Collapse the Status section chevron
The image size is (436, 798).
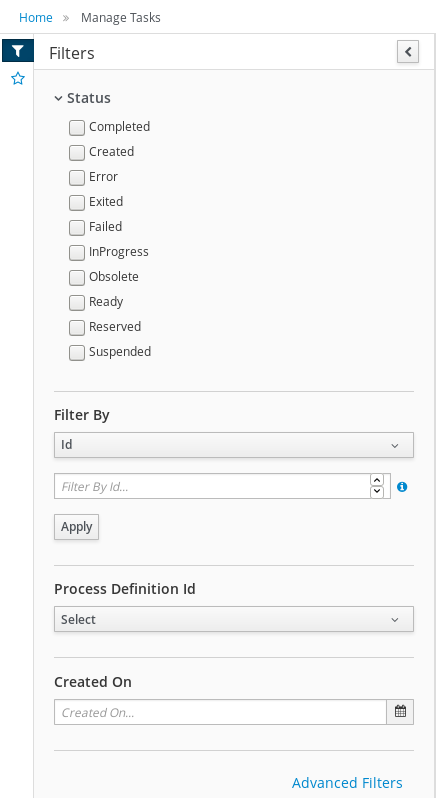[58, 98]
